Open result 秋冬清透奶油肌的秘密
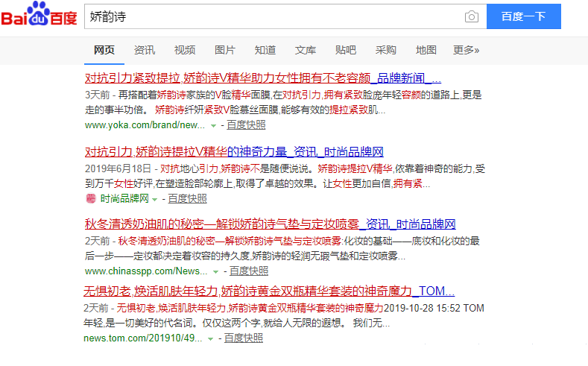 (270, 224)
